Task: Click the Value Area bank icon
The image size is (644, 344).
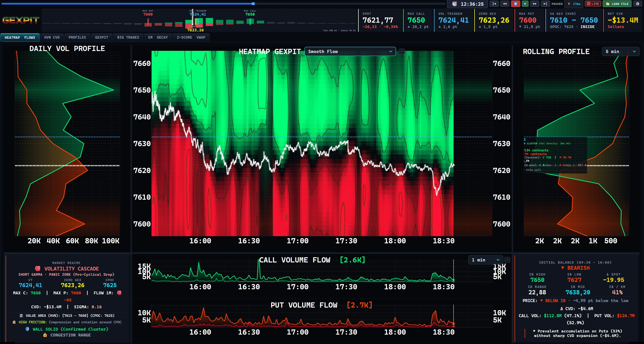Action: coord(21,315)
